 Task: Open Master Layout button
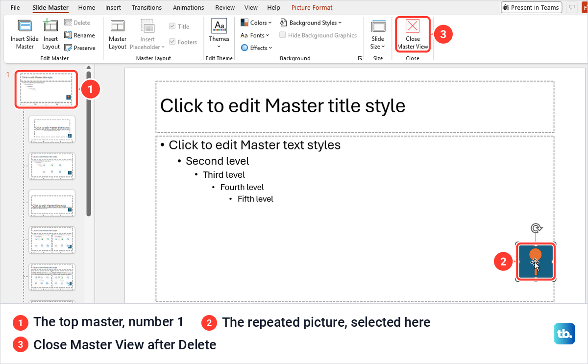pyautogui.click(x=118, y=34)
